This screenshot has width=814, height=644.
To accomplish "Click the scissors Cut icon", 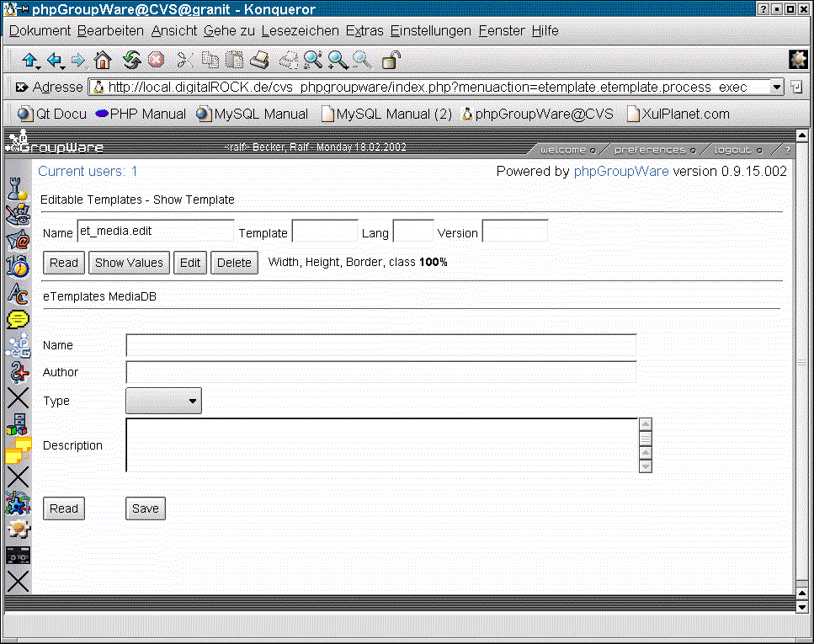I will pos(185,61).
